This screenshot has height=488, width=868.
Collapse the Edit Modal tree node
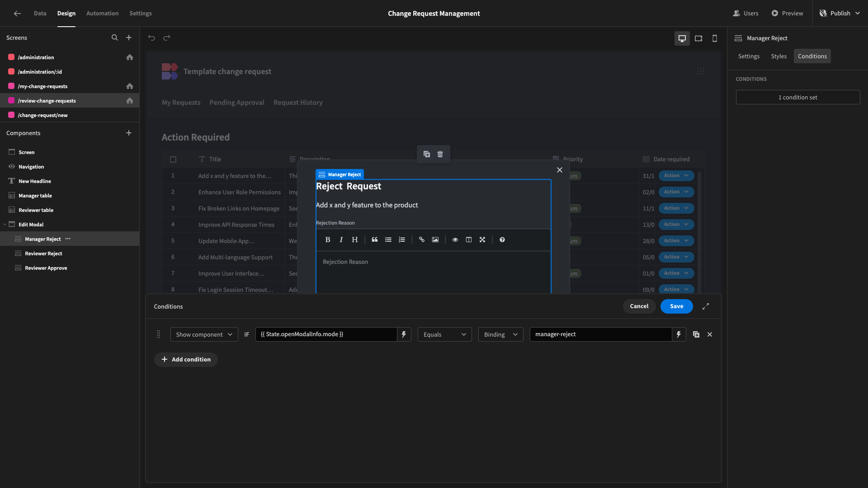(x=5, y=225)
